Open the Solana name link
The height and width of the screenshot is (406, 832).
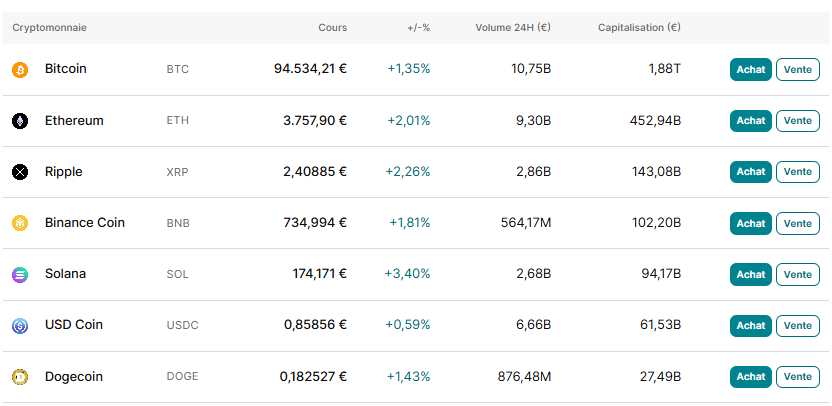tap(65, 274)
